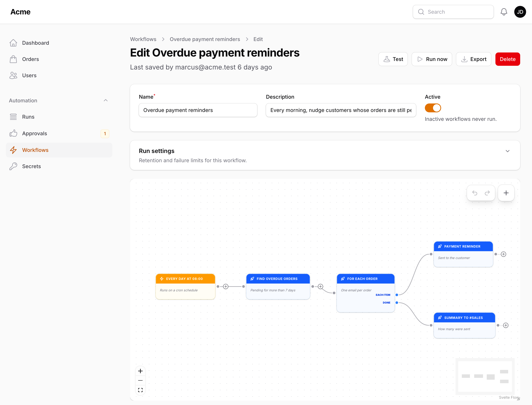Zoom out on the workflow canvas
The width and height of the screenshot is (532, 405).
(140, 380)
